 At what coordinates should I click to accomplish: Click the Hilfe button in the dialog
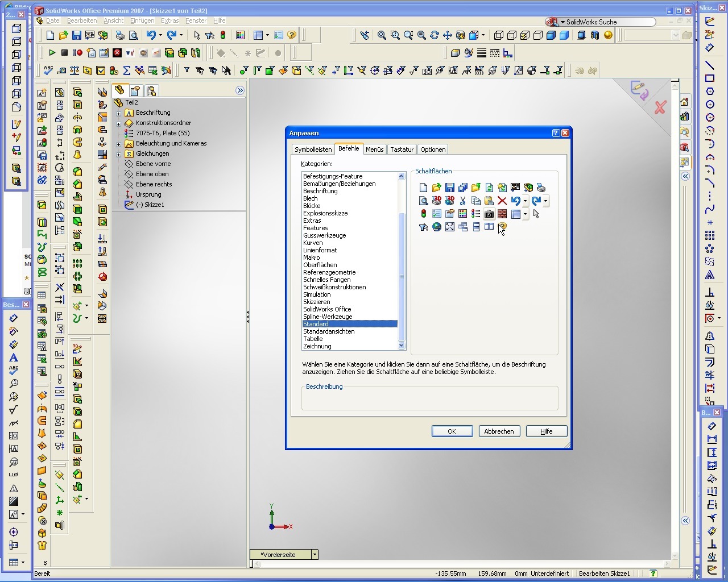coord(547,431)
